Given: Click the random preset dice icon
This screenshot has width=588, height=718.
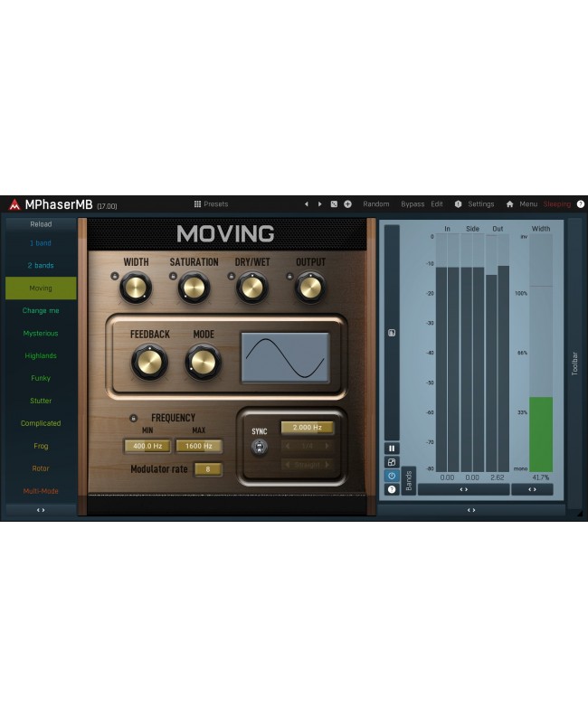Looking at the screenshot, I should click(x=334, y=203).
